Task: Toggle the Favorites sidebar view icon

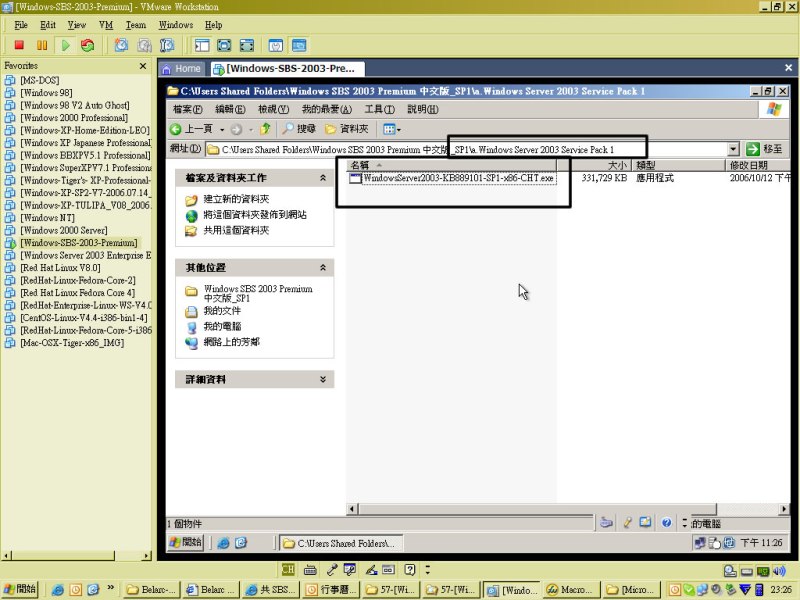Action: 202,45
